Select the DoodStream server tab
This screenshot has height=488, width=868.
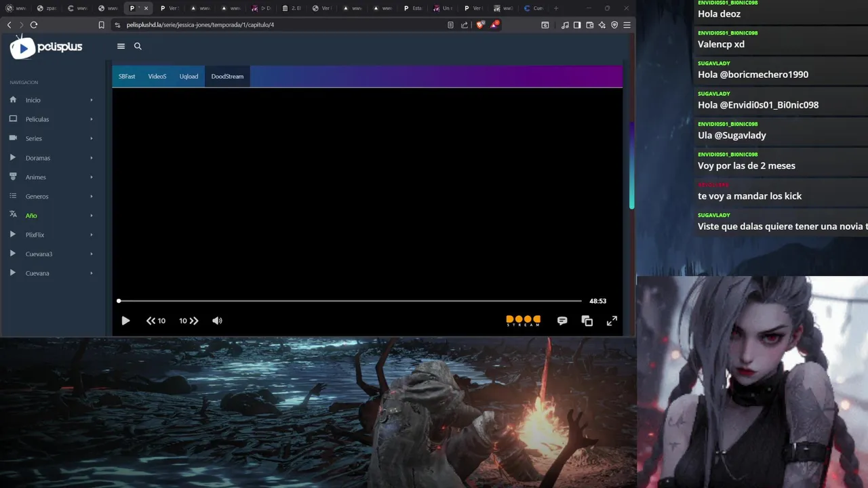coord(227,77)
